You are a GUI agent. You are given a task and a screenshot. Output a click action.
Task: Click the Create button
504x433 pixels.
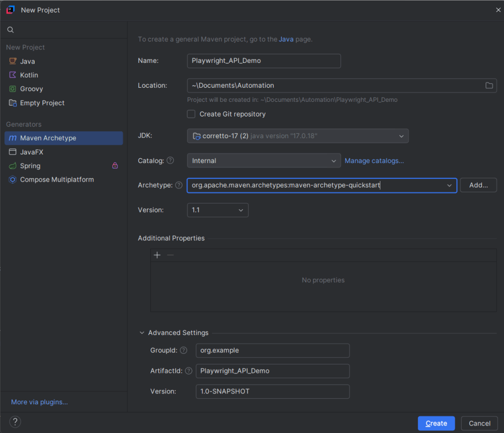(436, 423)
